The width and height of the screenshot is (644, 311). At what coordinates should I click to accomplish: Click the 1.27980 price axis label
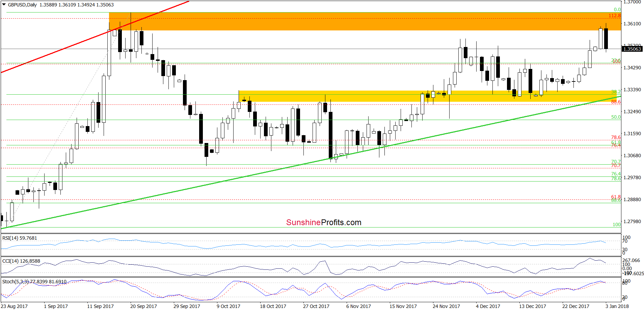632,221
